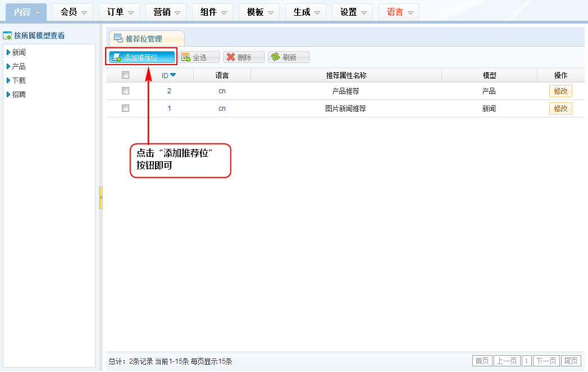Go to 下一页 in pagination
588x372 pixels.
[546, 361]
